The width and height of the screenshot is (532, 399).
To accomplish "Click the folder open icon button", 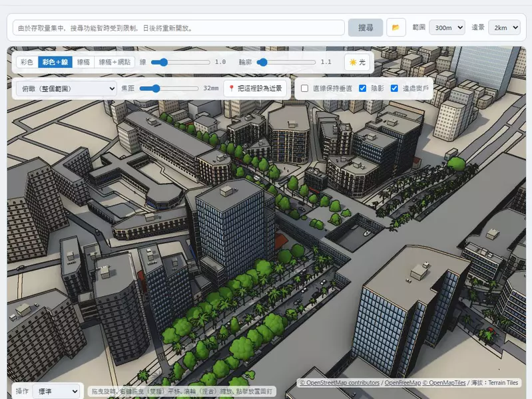I will [x=396, y=27].
